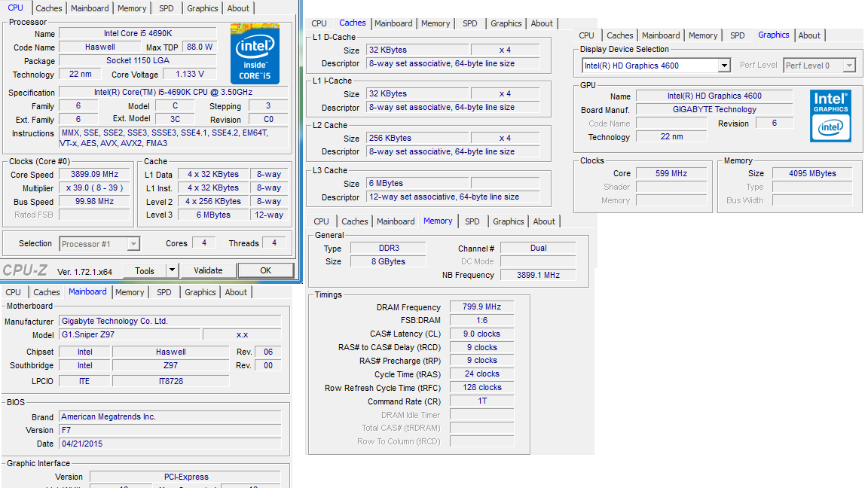Viewport: 868px width, 488px height.
Task: Select the Memory tab in the top-left CPU window
Action: (132, 8)
